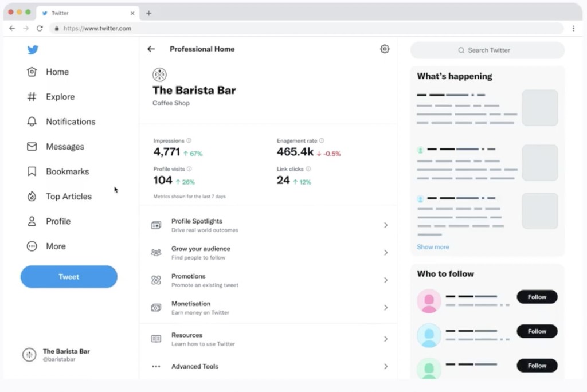
Task: Click the Search Twitter field
Action: (x=487, y=50)
